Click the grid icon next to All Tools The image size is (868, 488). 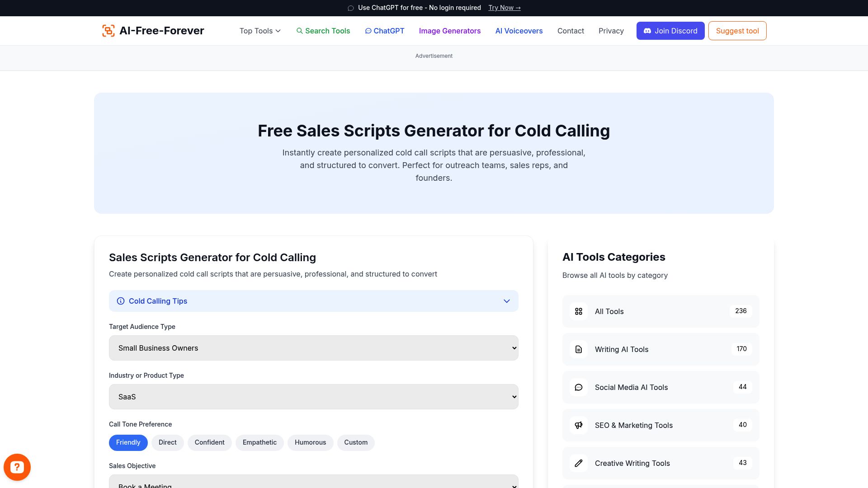[x=578, y=311]
